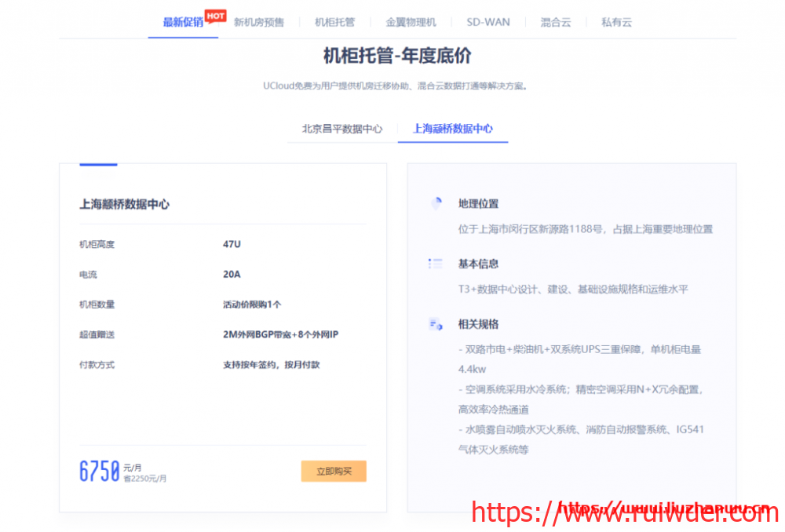The image size is (785, 532).
Task: Select the 机柜托管 navigation tab
Action: (334, 22)
